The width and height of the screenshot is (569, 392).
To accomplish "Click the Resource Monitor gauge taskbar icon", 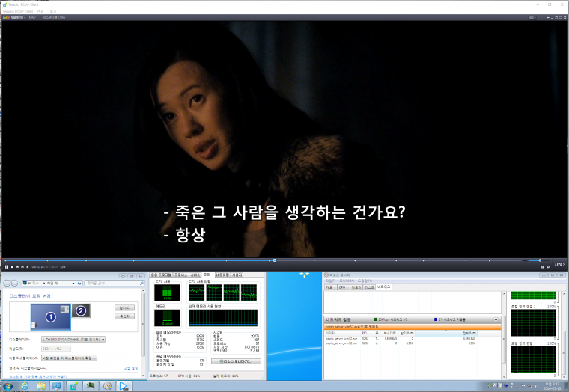I will pyautogui.click(x=107, y=386).
